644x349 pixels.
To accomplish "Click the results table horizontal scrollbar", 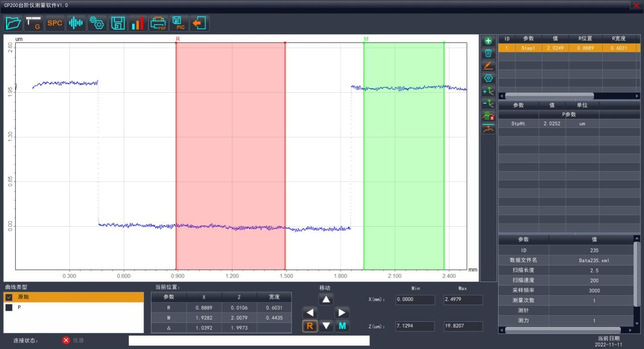I will (549, 96).
